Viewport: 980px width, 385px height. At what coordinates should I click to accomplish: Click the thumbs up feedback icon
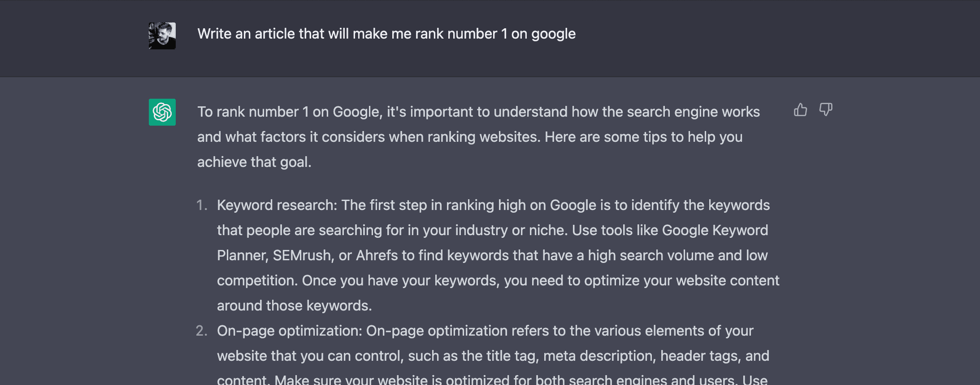click(800, 110)
